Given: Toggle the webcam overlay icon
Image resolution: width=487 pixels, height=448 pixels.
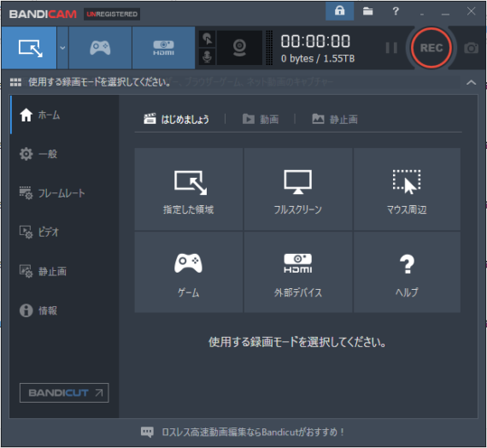Looking at the screenshot, I should coord(239,48).
